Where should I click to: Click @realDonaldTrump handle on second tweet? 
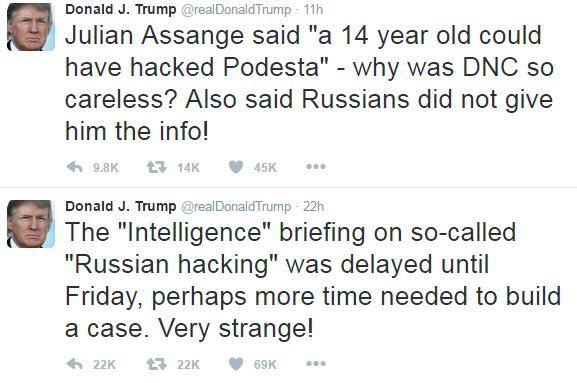[x=236, y=206]
